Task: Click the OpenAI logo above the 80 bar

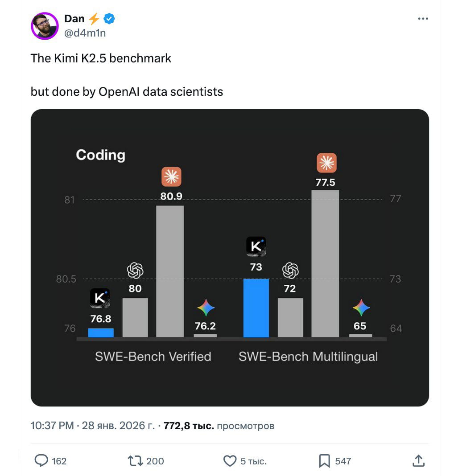Action: (135, 270)
